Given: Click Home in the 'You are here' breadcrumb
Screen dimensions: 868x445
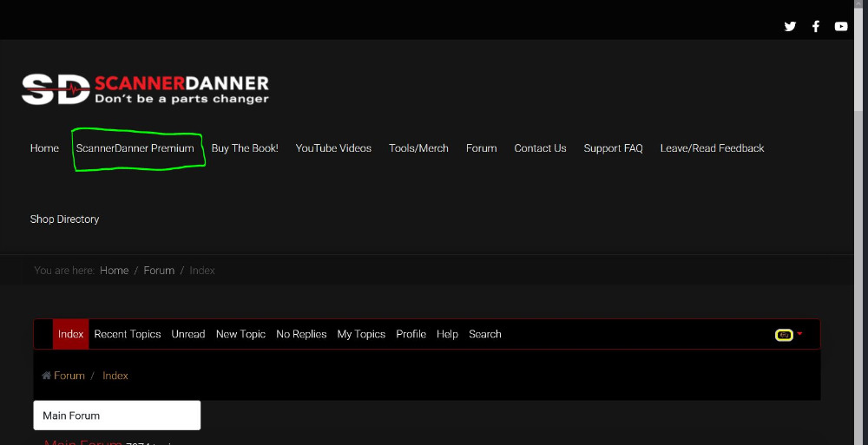Looking at the screenshot, I should tap(114, 271).
